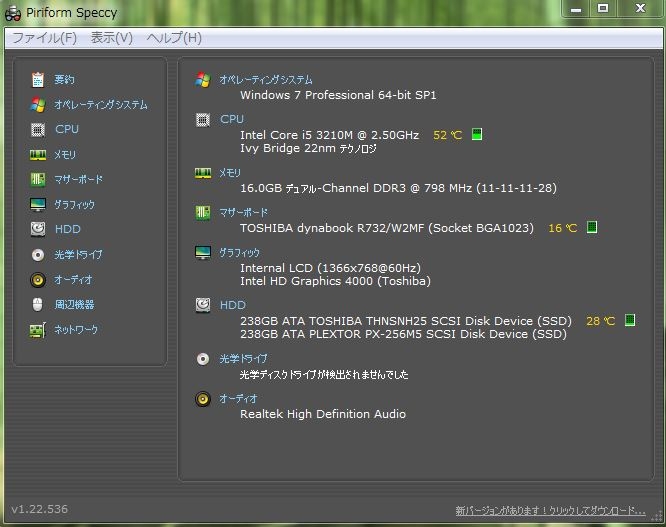Viewport: 666px width, 527px height.
Task: Click version number v1.22.536
Action: point(40,509)
